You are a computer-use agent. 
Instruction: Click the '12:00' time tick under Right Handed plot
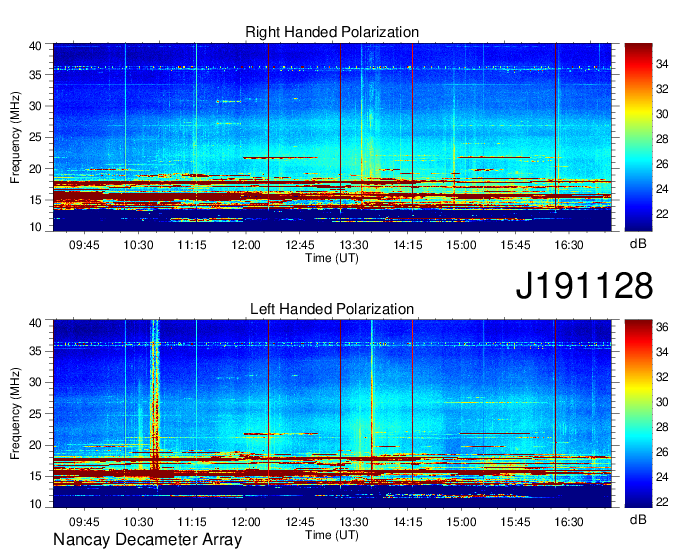(246, 245)
